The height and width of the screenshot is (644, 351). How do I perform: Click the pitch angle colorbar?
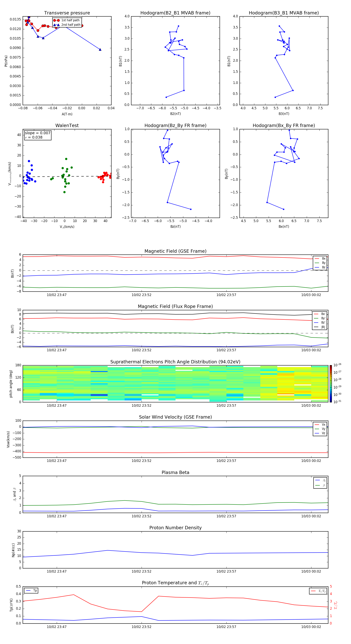click(331, 383)
